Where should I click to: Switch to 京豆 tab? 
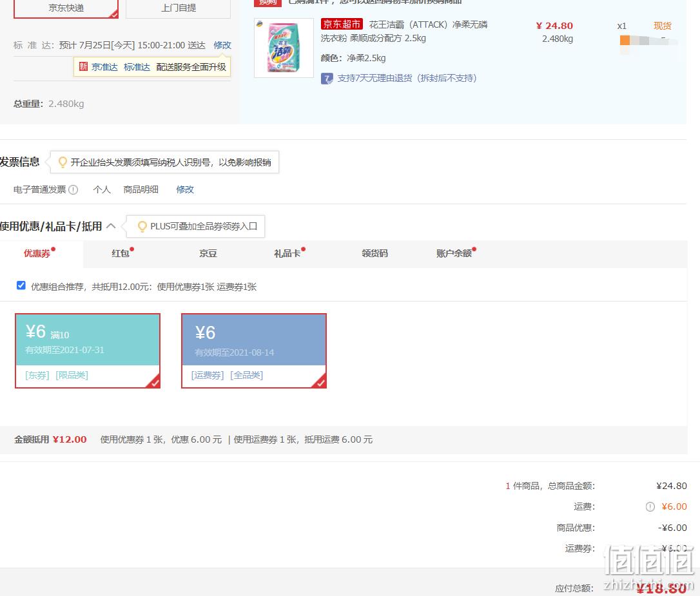[208, 253]
